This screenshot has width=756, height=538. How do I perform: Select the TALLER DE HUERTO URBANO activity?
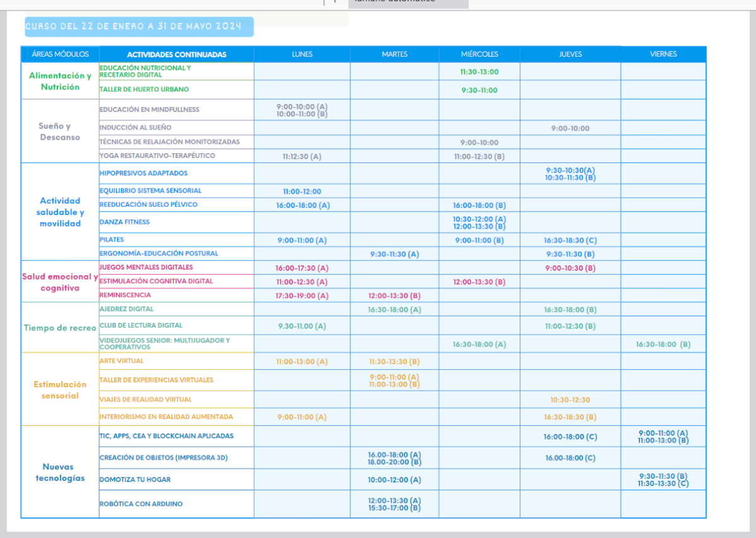pyautogui.click(x=144, y=89)
